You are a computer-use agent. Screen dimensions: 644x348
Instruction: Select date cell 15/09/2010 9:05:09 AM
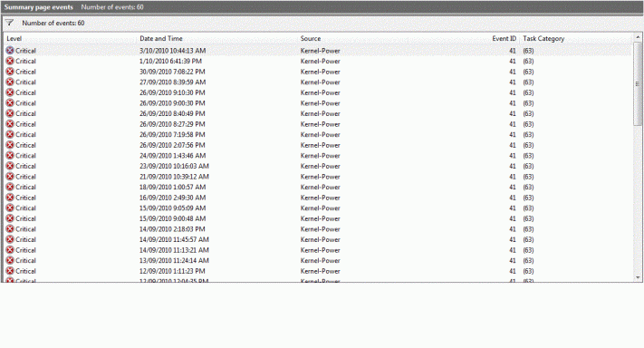pyautogui.click(x=172, y=208)
